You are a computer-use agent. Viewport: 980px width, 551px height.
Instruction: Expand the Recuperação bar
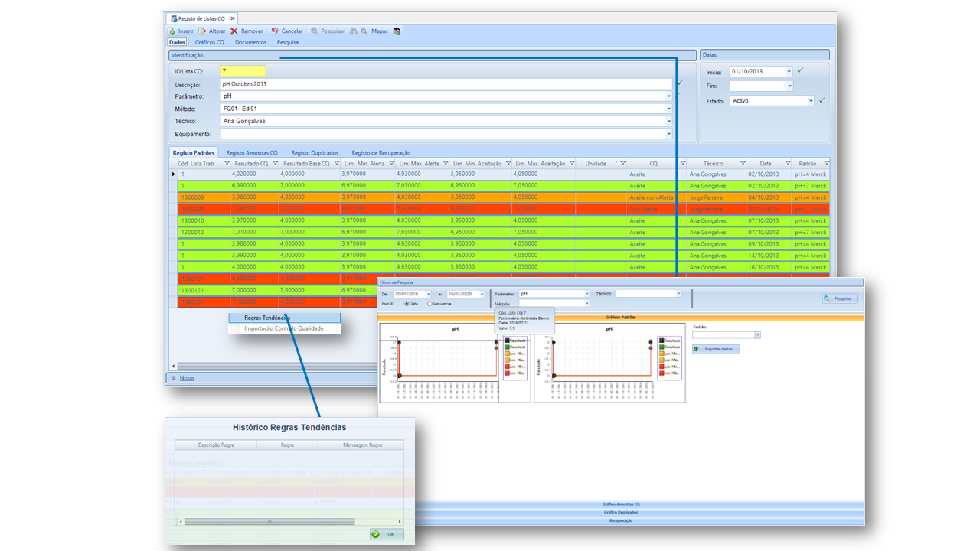pos(621,520)
